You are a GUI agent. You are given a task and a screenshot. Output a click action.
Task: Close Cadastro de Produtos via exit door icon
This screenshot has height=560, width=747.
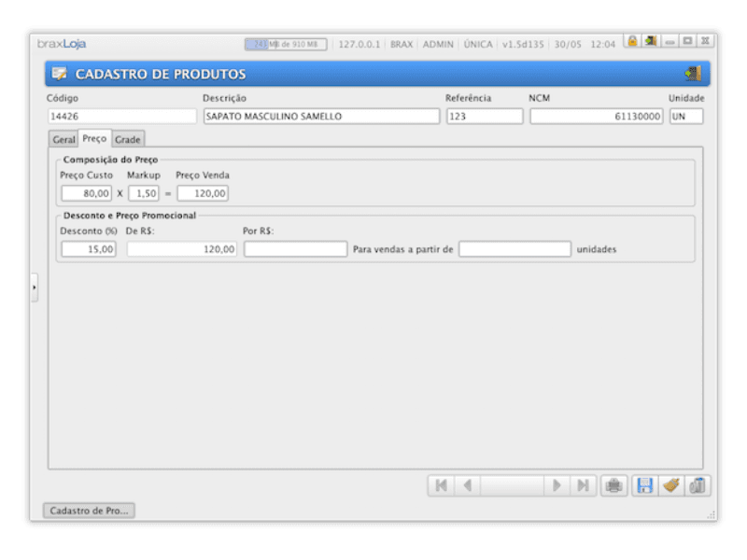(692, 74)
